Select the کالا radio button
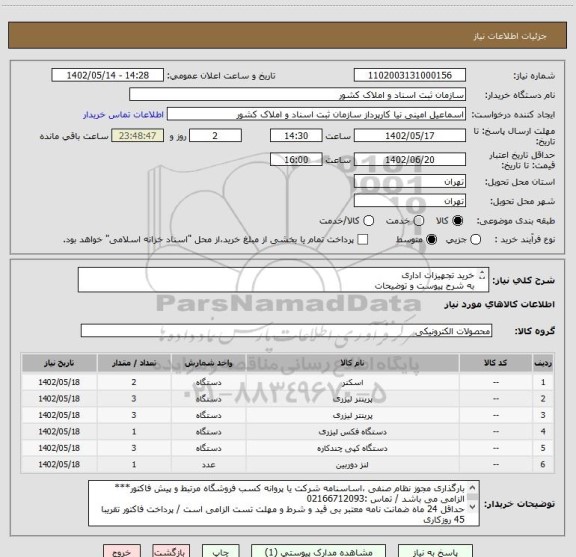 tap(458, 221)
